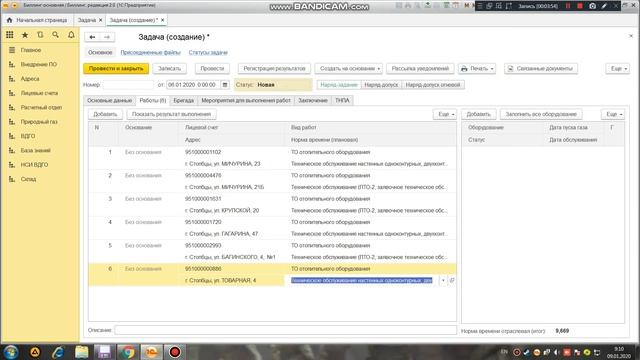Open Связанные документы button
Viewport: 640px width, 360px height.
[541, 69]
